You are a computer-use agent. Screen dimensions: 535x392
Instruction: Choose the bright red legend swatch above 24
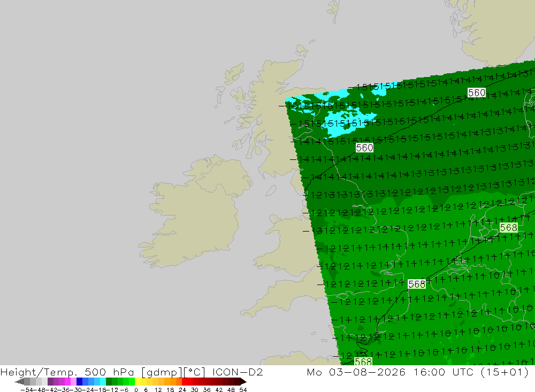point(185,381)
